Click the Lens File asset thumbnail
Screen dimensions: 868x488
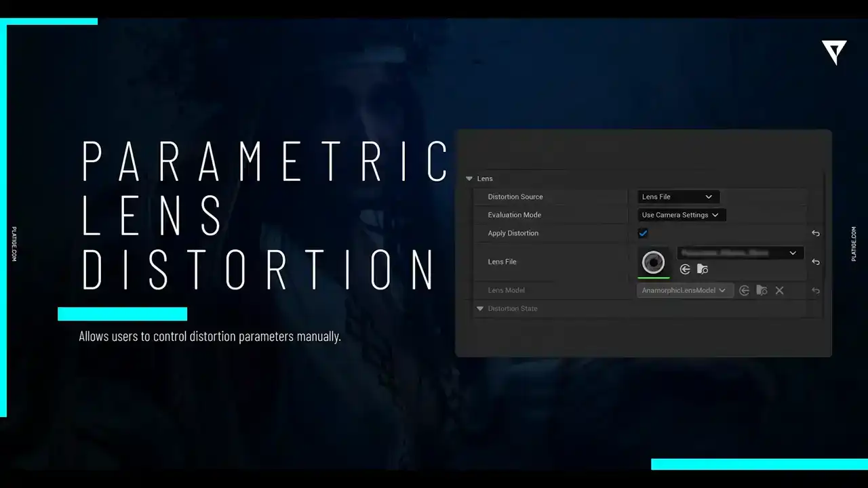(x=654, y=262)
